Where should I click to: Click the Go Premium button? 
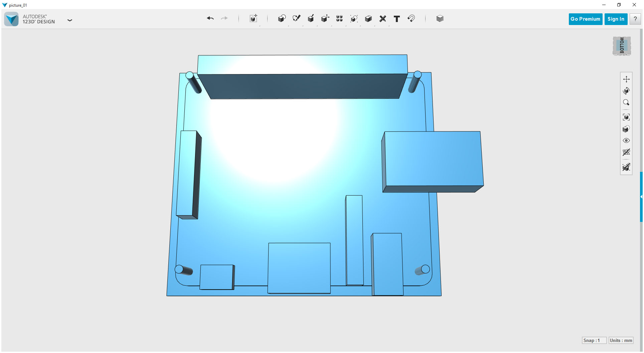click(585, 19)
